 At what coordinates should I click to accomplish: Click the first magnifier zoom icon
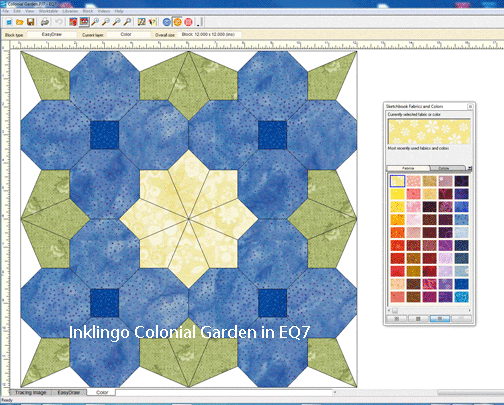coord(95,22)
